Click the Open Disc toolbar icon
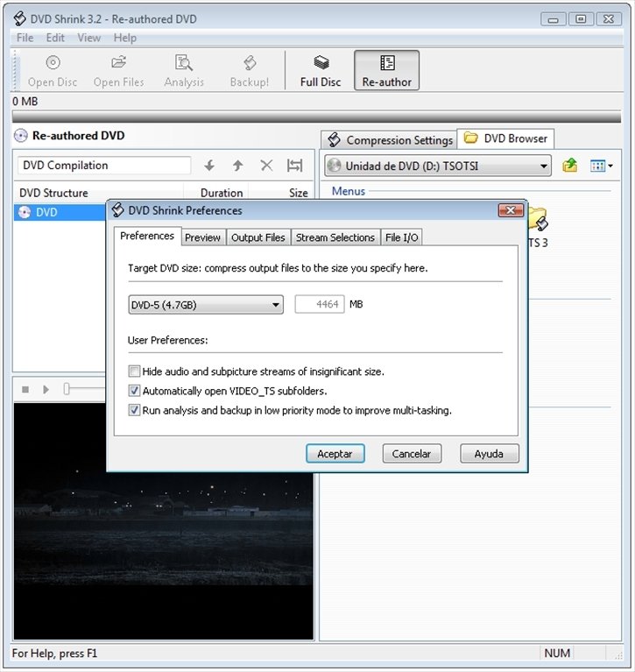The width and height of the screenshot is (635, 672). coord(53,71)
